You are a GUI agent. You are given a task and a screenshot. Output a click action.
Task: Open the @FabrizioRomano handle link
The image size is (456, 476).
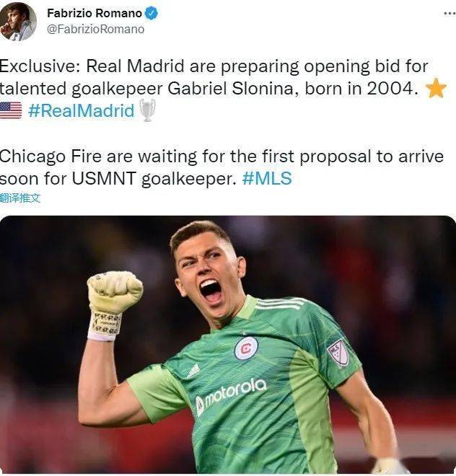pyautogui.click(x=96, y=29)
